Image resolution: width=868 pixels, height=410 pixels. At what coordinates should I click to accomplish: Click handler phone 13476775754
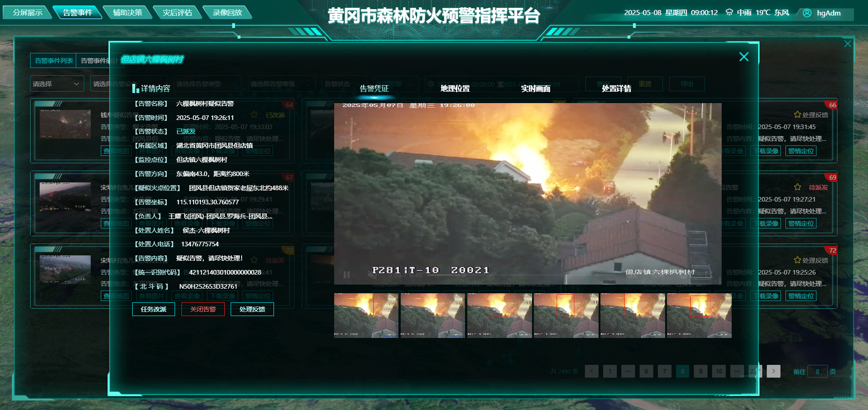[200, 244]
